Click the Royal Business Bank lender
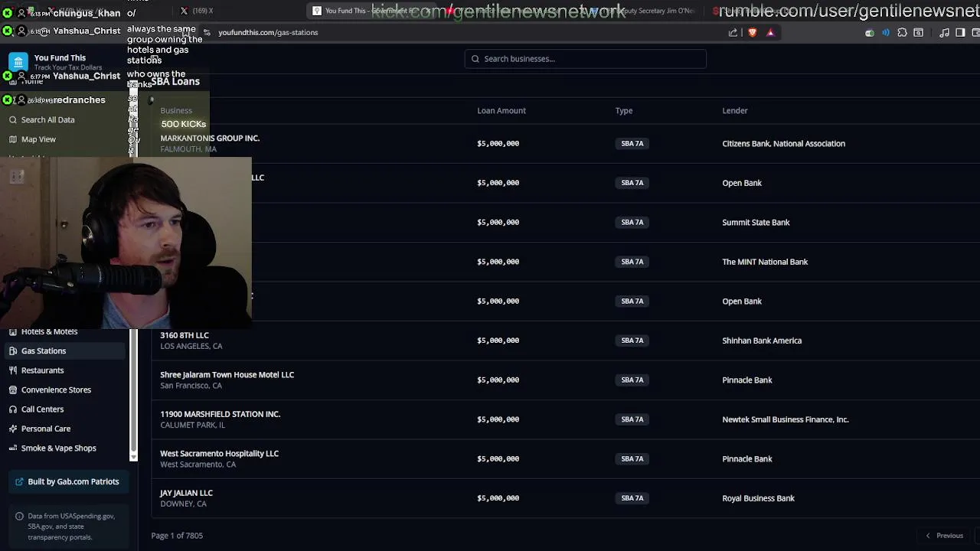Image resolution: width=980 pixels, height=551 pixels. [x=758, y=498]
